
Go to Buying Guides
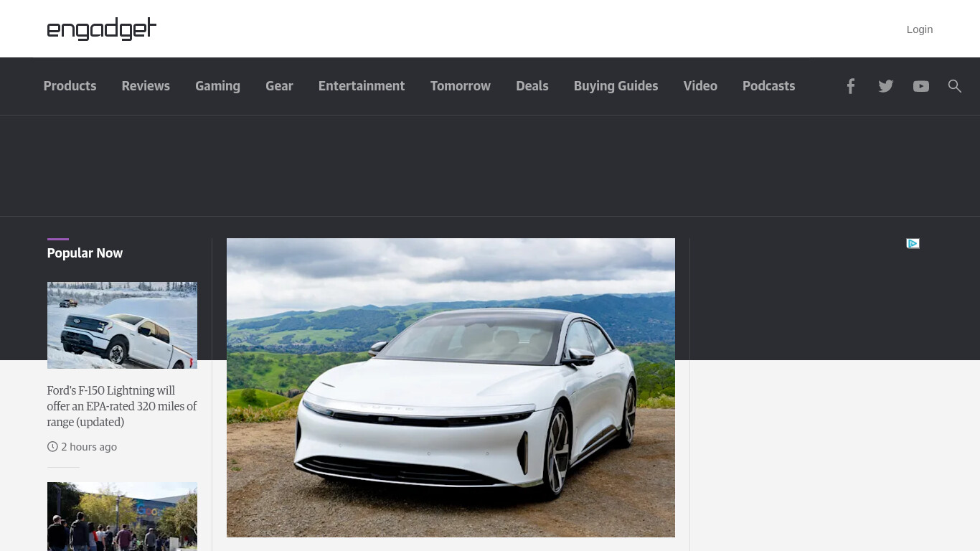[x=616, y=86]
